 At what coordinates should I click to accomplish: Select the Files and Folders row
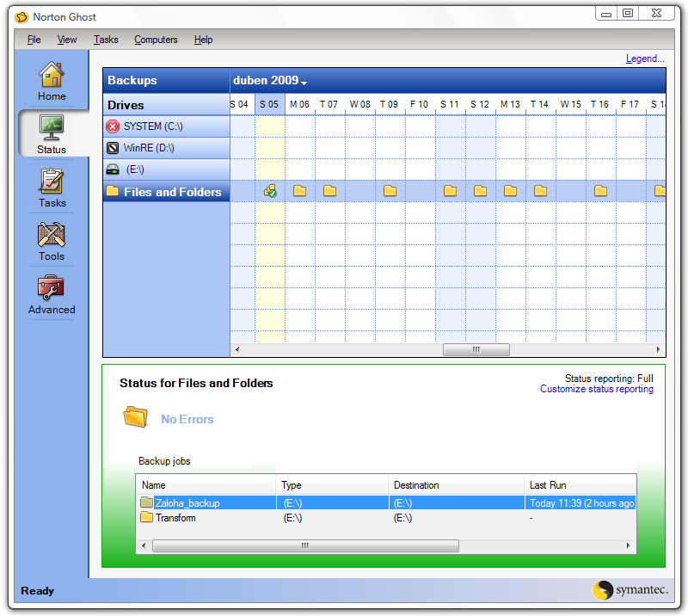(x=166, y=192)
